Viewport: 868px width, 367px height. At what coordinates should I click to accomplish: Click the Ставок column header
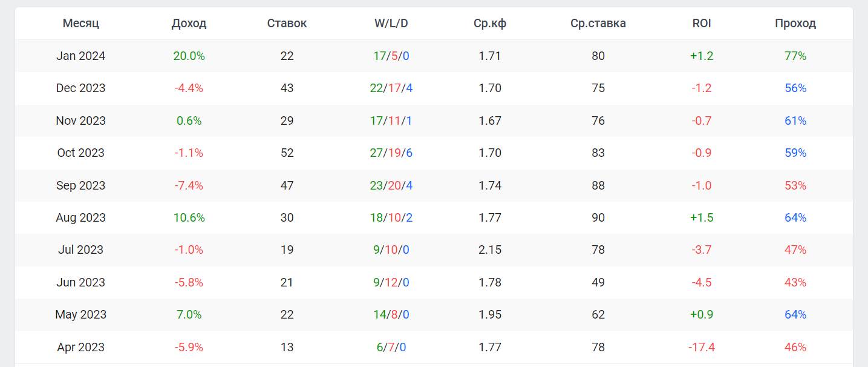coord(287,24)
